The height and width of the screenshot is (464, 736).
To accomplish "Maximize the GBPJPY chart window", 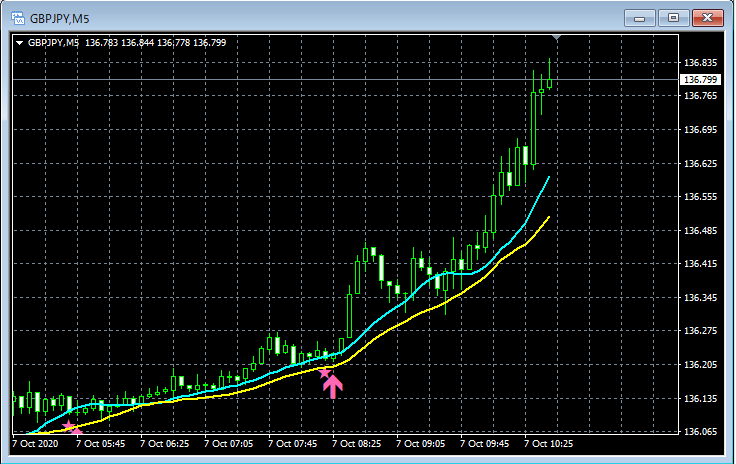I will pos(673,18).
